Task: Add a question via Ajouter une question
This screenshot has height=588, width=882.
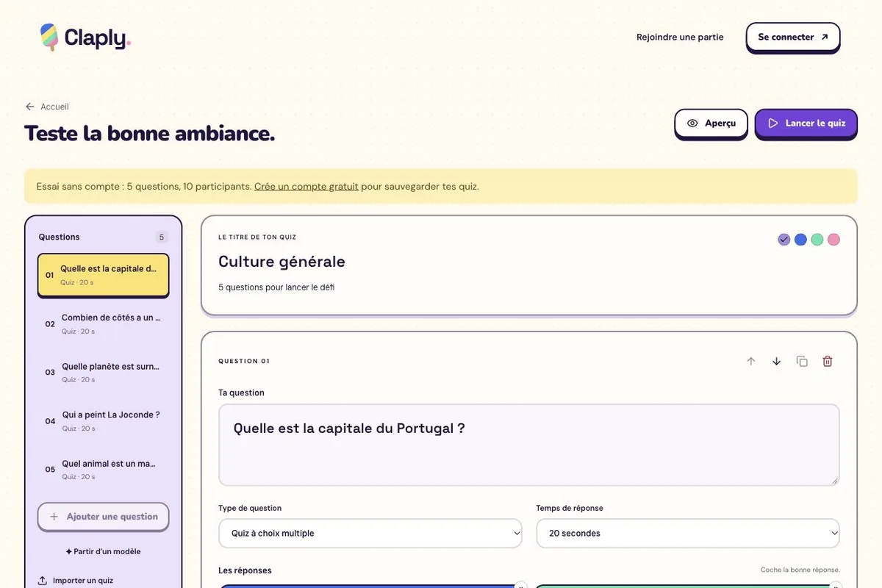Action: (x=104, y=517)
